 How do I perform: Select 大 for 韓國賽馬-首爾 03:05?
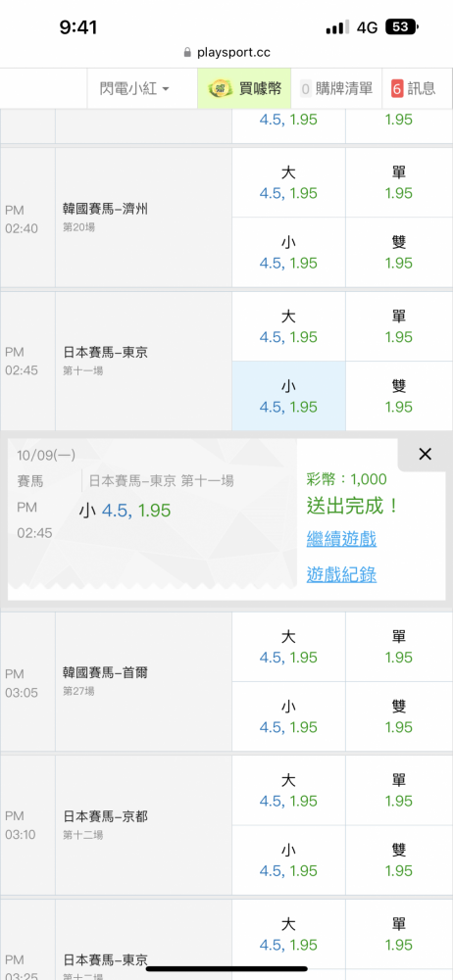pyautogui.click(x=288, y=647)
